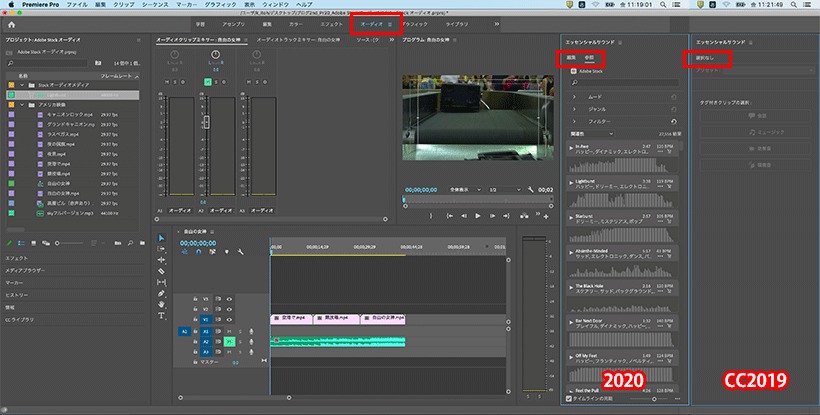Click the Home icon at top left

click(x=12, y=25)
